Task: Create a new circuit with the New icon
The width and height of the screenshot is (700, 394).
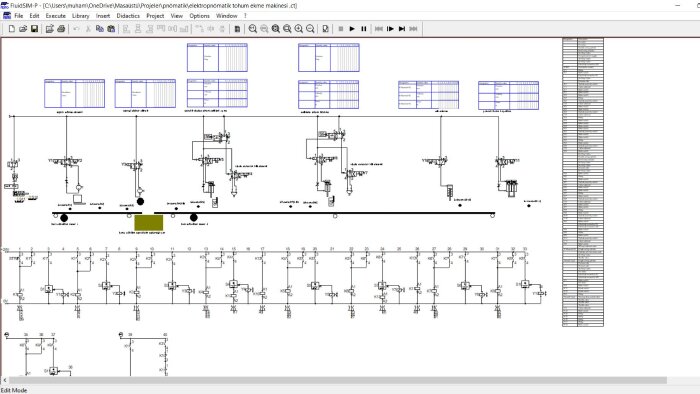Action: 12,29
